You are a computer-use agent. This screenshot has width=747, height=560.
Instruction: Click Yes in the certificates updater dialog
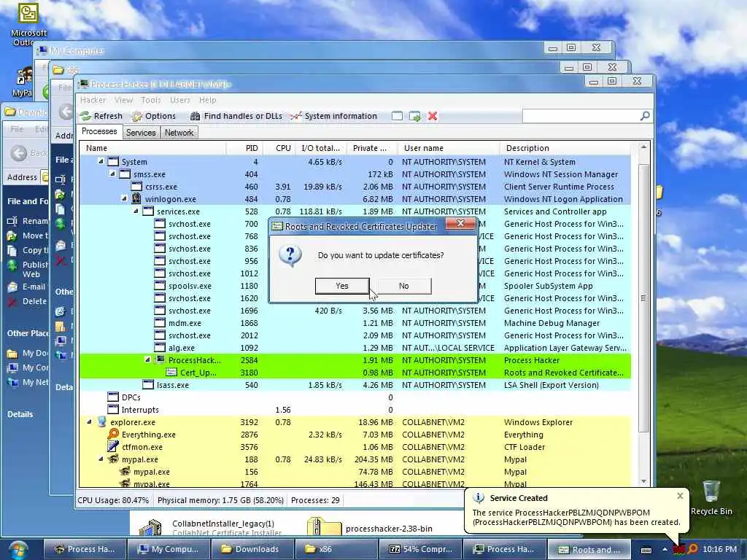tap(342, 286)
